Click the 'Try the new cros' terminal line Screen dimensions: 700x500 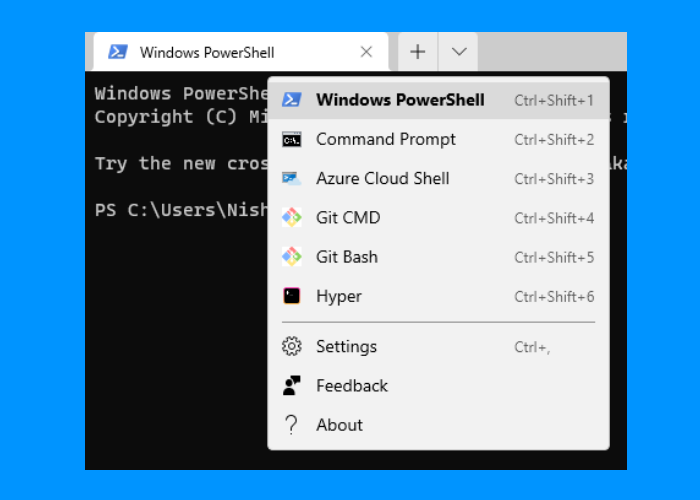(181, 163)
